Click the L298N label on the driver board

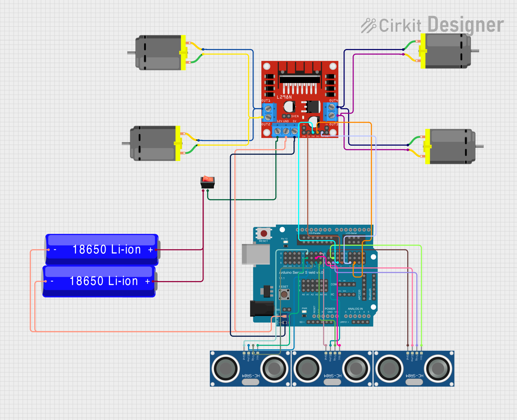coord(284,97)
